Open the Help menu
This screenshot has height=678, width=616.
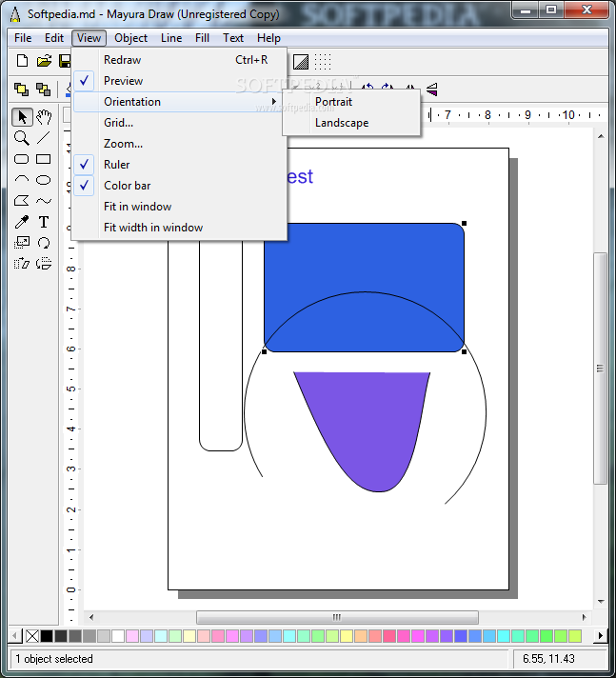268,38
